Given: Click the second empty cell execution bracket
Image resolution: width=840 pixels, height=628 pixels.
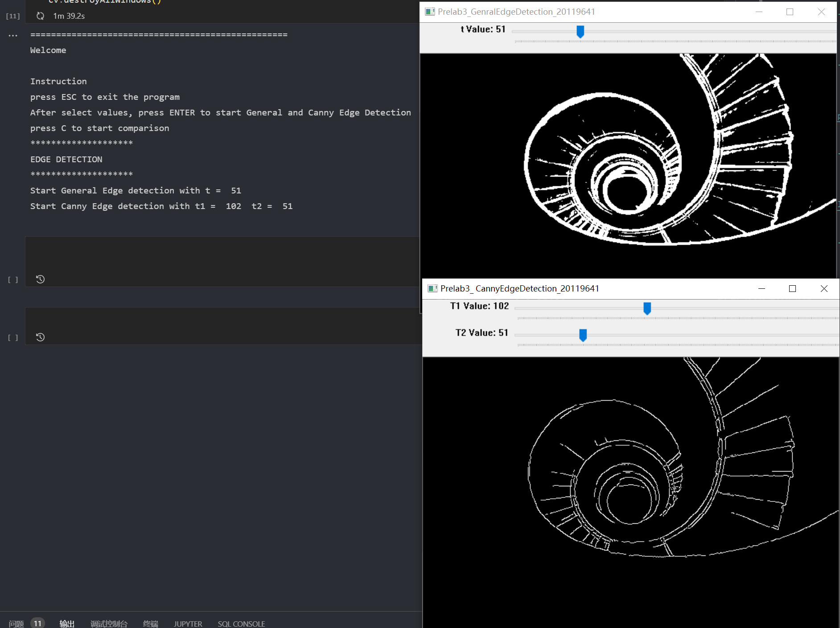Looking at the screenshot, I should coord(13,338).
